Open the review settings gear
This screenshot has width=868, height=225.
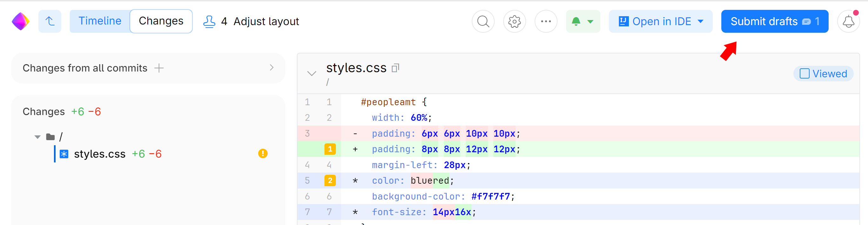coord(514,21)
